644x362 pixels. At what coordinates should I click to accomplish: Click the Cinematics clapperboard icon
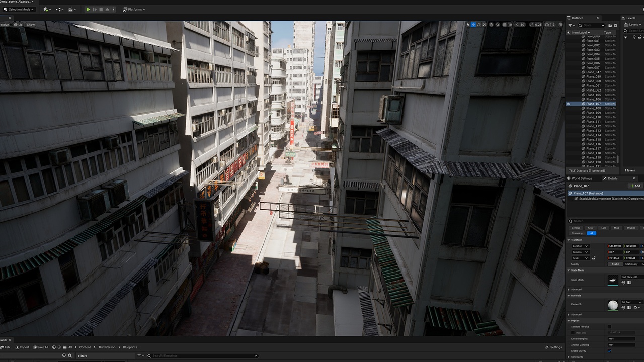coord(71,9)
